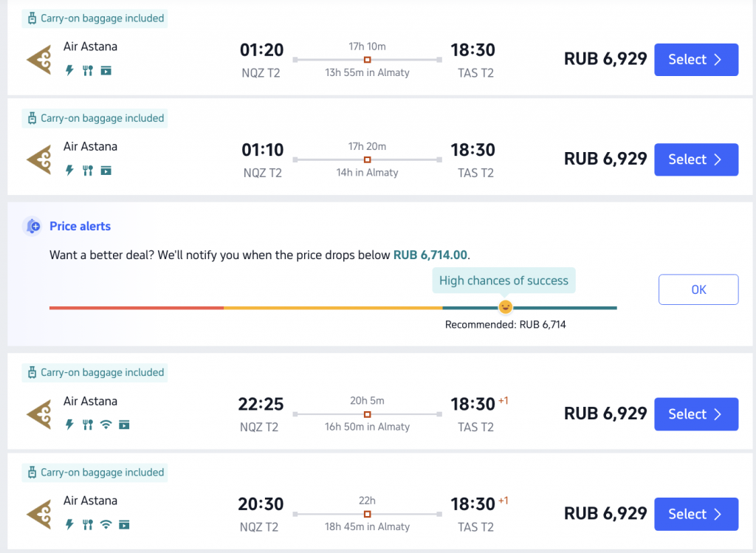Click the Almaty layover marker on 17h 10m flight

368,60
